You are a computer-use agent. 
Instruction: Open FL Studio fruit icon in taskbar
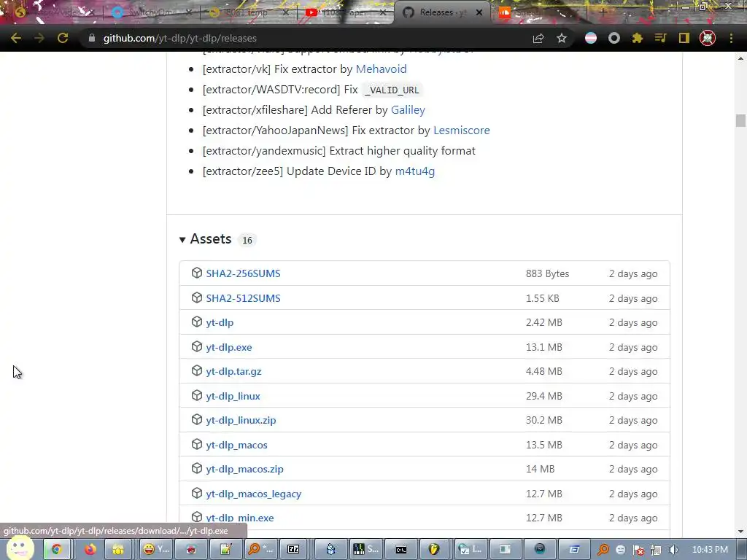[433, 550]
